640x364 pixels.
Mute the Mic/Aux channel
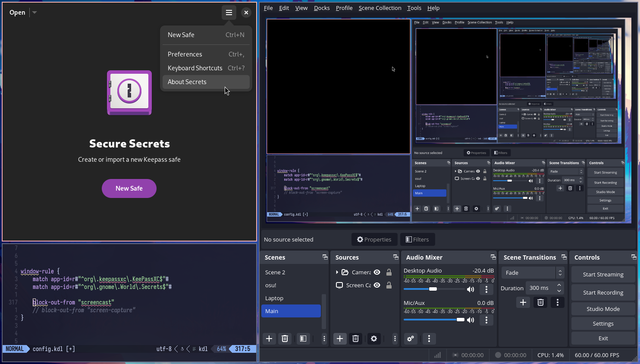(x=471, y=320)
